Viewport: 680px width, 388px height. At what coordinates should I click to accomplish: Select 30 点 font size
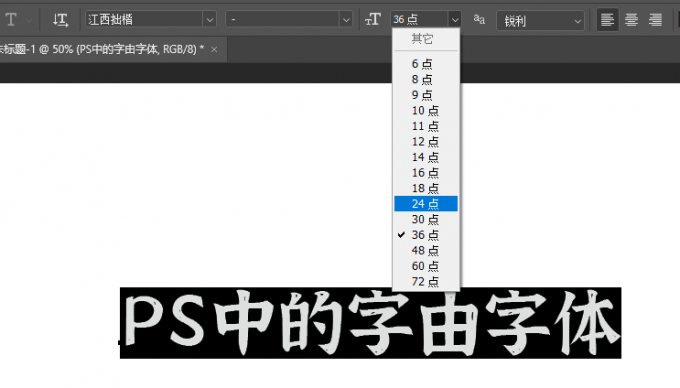click(x=426, y=219)
